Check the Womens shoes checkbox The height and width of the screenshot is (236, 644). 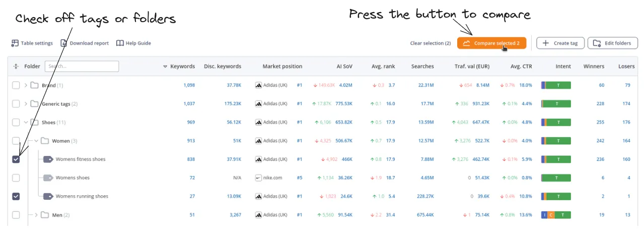tap(16, 178)
